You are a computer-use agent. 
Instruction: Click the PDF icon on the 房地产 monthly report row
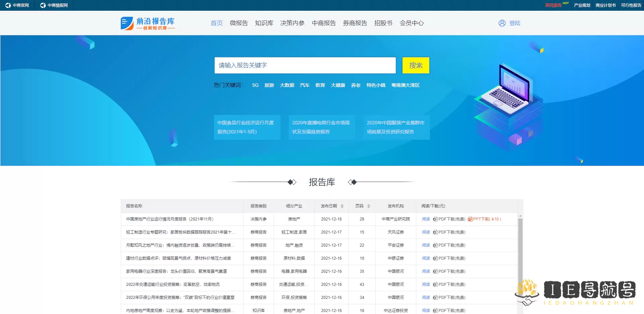435,219
